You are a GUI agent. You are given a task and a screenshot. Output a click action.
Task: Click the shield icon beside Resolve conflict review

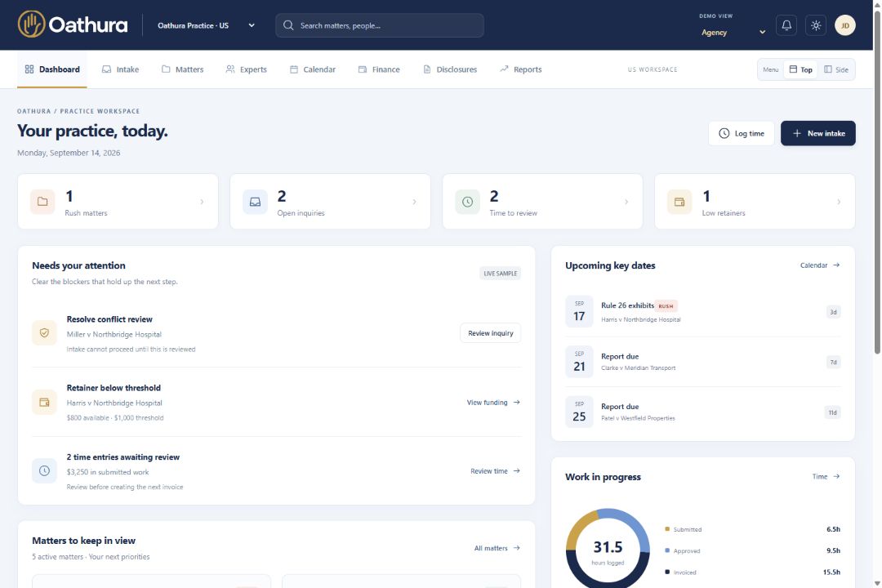(x=44, y=332)
